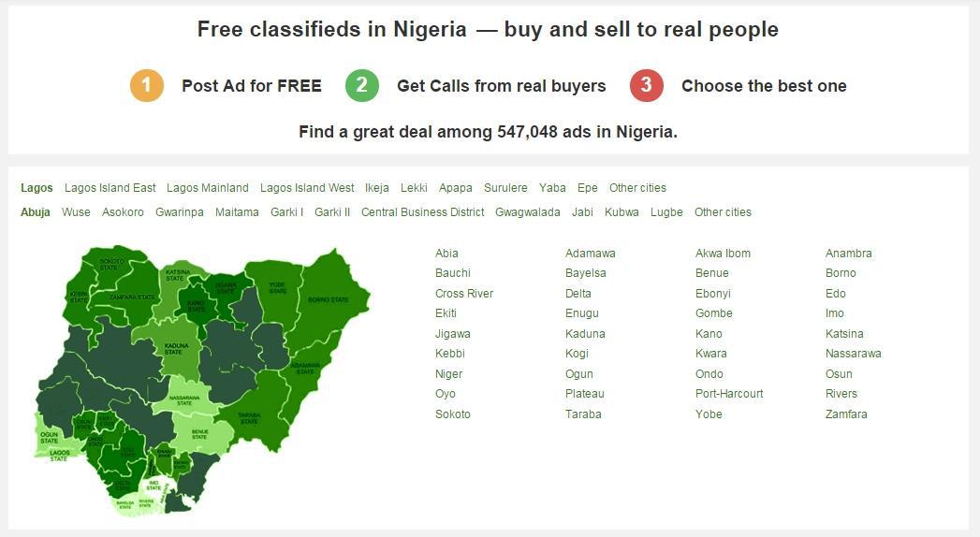Screen dimensions: 980x537
Task: Click Yobe State region on the map
Action: tap(277, 288)
